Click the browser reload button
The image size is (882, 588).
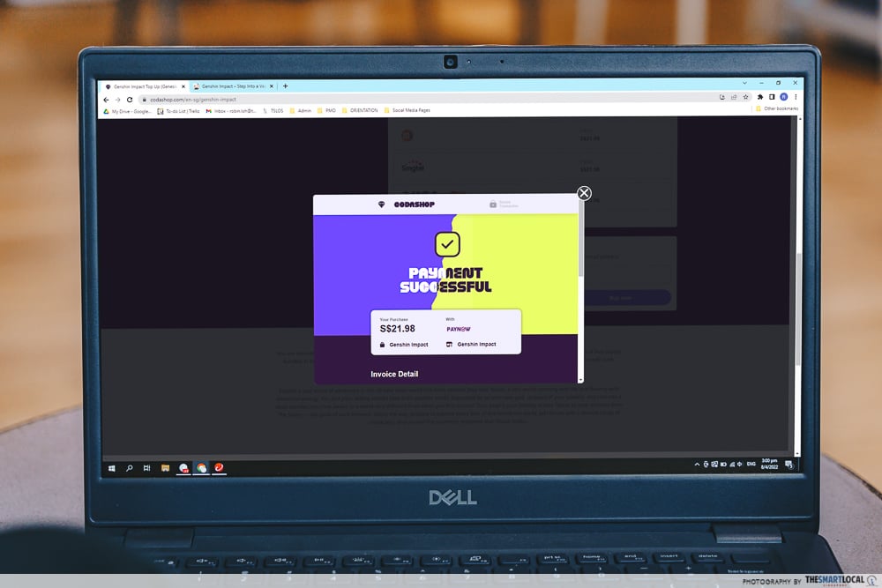point(130,100)
